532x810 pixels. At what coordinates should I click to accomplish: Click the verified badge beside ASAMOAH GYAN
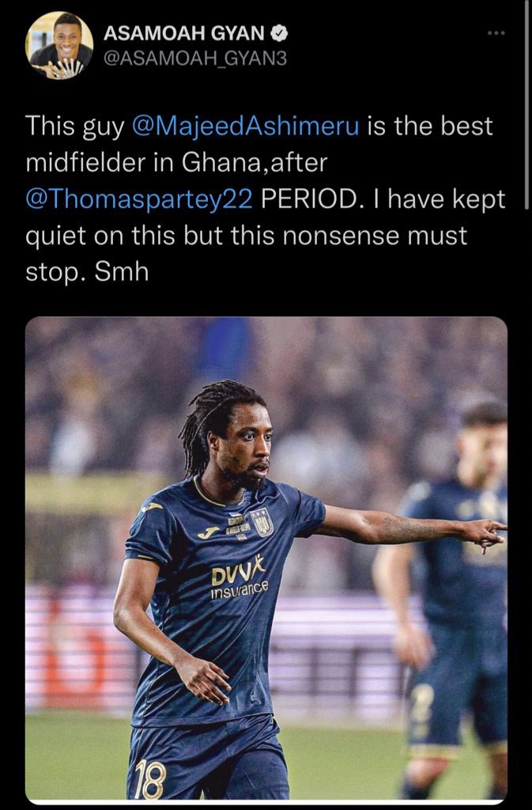coord(279,33)
